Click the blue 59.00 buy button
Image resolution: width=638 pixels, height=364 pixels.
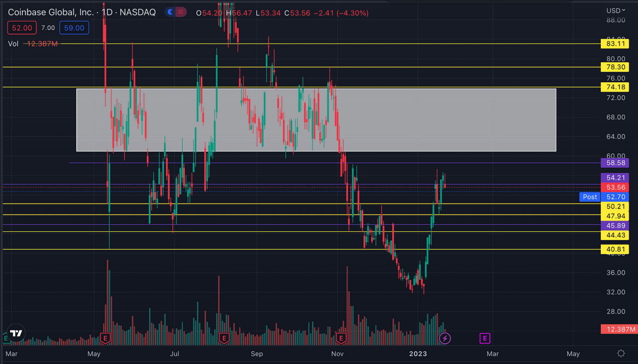tap(75, 28)
